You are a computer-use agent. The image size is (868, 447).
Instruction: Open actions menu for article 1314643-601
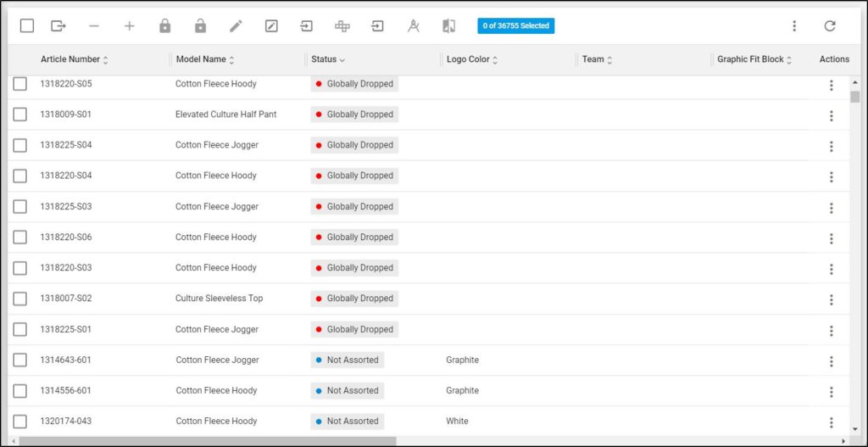point(831,361)
